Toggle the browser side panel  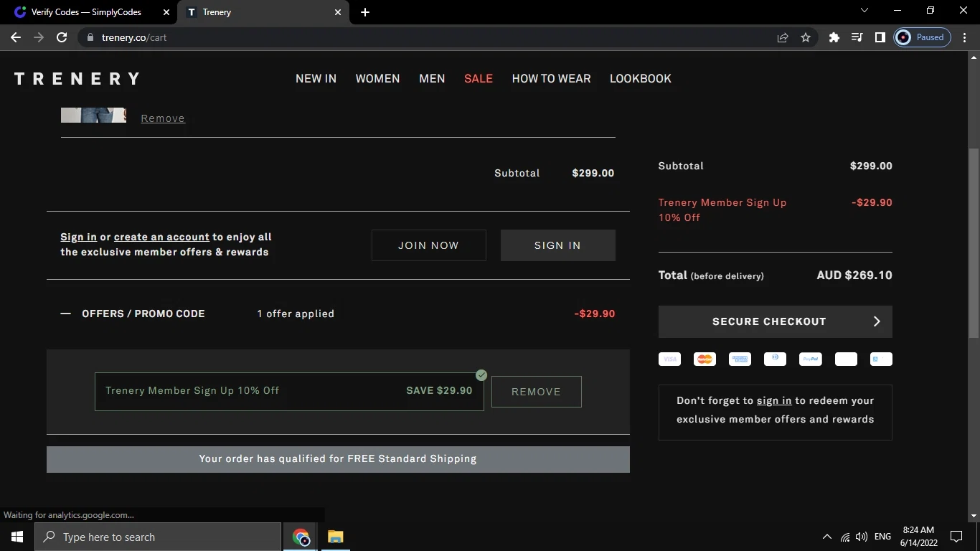point(880,37)
